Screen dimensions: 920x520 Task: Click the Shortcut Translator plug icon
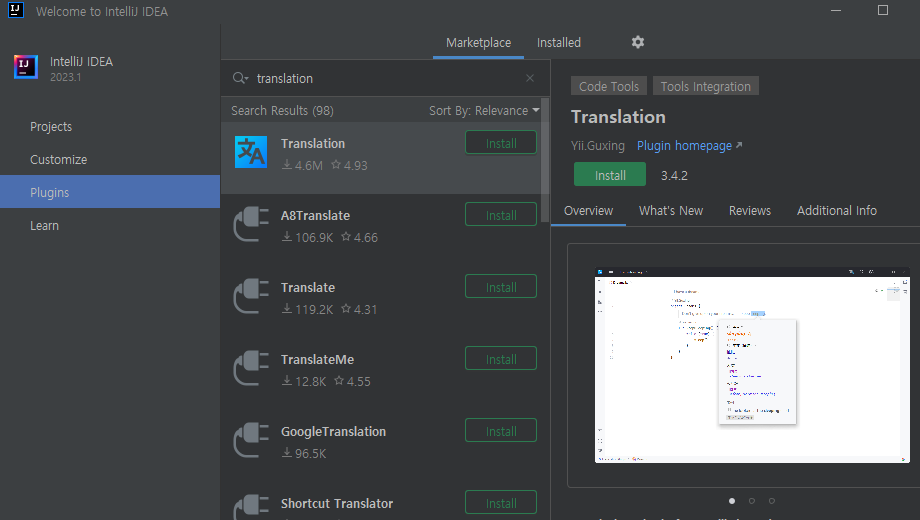251,507
